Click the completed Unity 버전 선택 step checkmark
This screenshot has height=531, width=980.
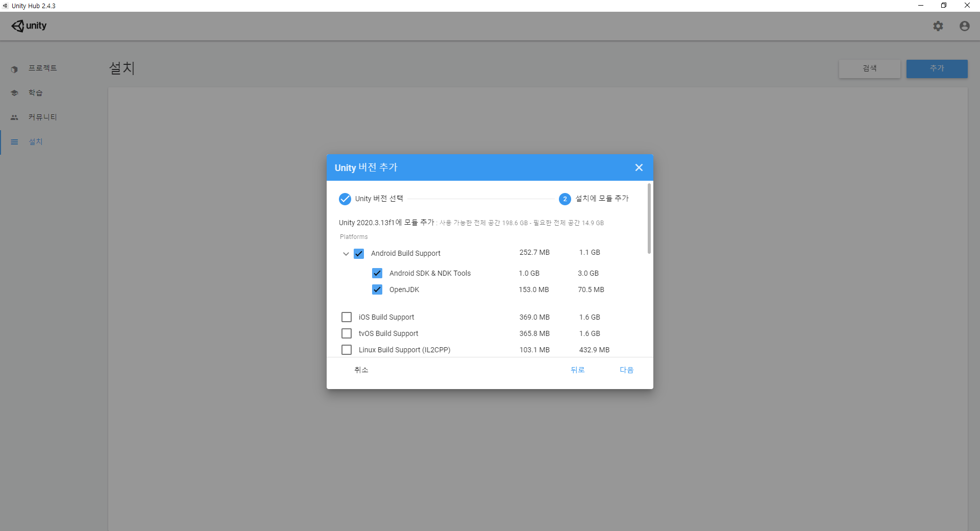[x=345, y=199]
